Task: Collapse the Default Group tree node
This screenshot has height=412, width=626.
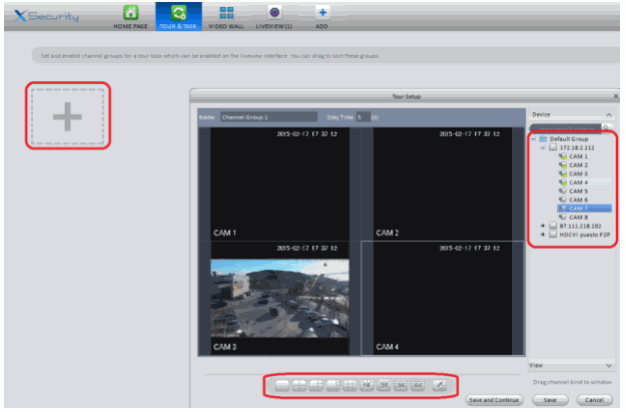Action: (533, 139)
